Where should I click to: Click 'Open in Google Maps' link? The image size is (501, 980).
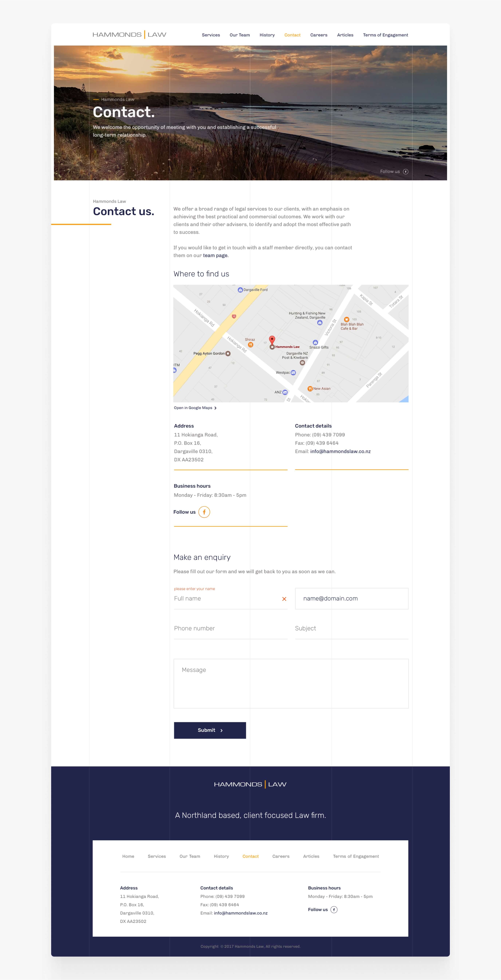[195, 408]
